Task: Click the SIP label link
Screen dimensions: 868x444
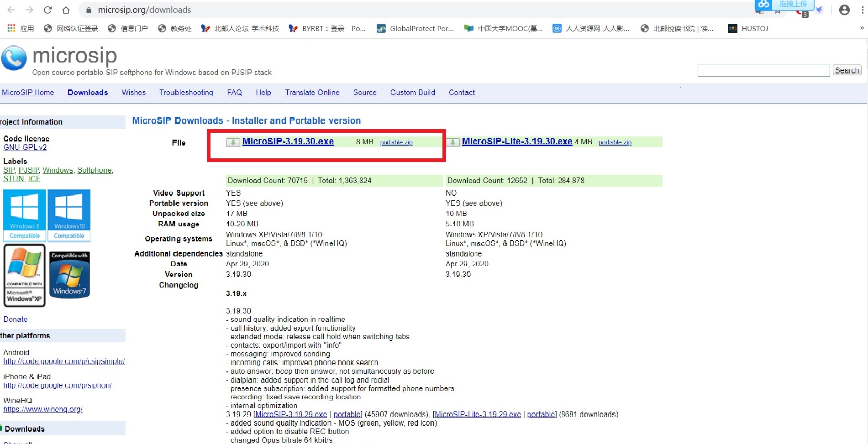Action: coord(9,170)
